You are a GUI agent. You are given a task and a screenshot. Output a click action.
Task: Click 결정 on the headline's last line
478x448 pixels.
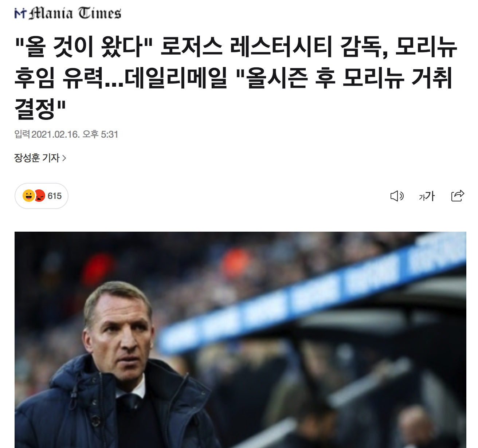pos(35,109)
